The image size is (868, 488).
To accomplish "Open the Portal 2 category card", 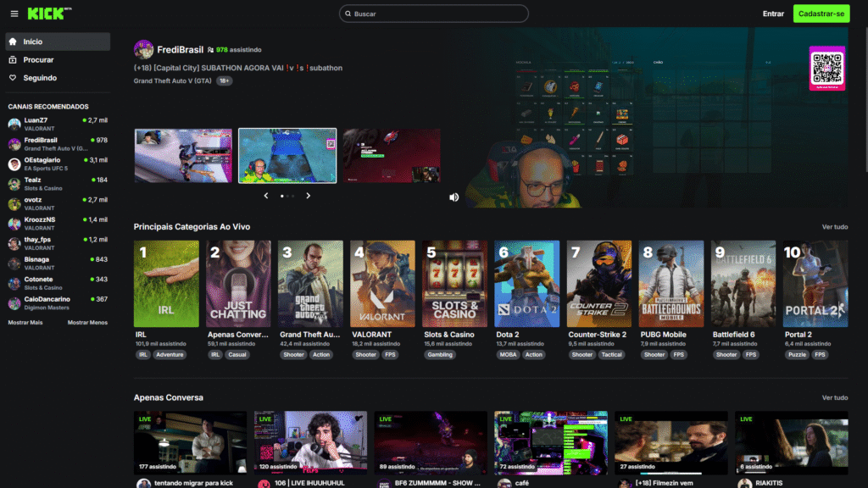I will (x=815, y=283).
